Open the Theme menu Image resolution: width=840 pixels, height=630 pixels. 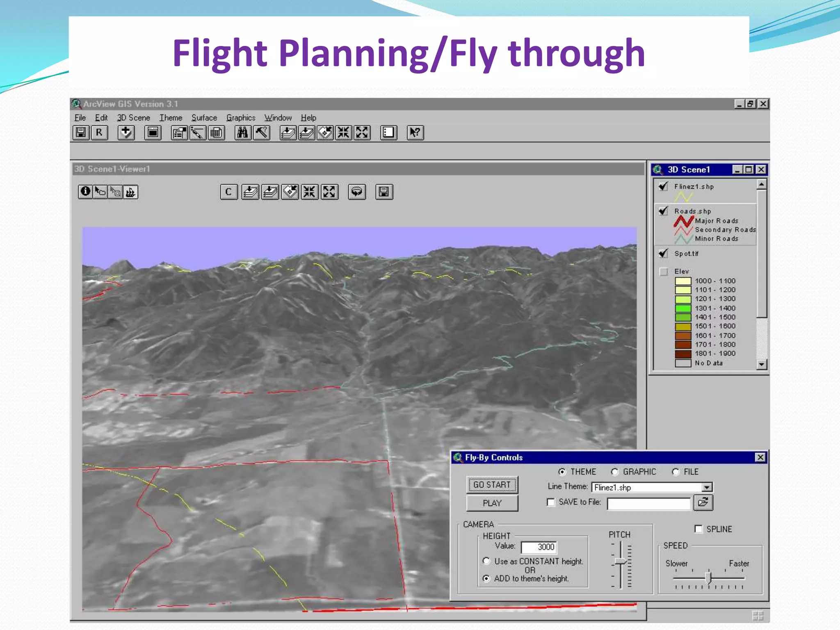point(171,118)
